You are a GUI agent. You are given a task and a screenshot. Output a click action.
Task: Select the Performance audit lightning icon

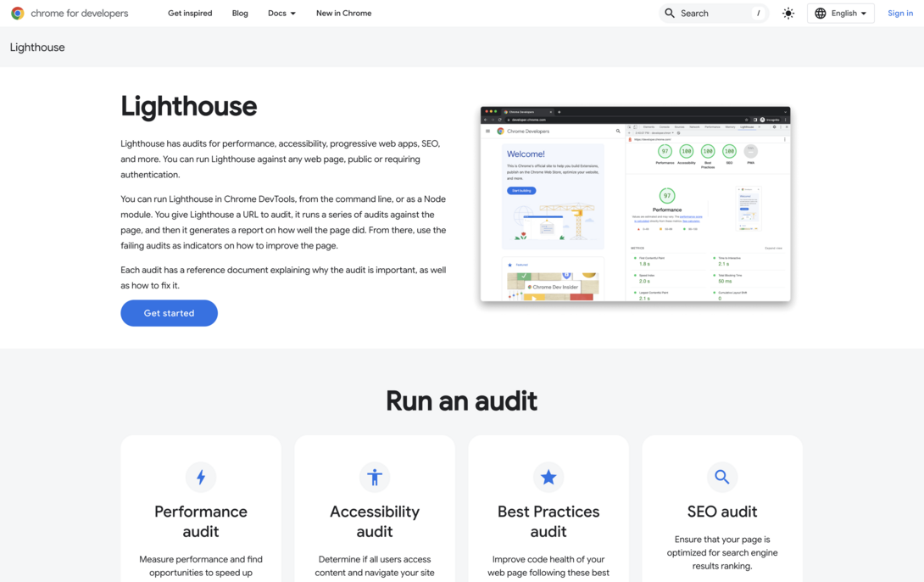pos(201,477)
